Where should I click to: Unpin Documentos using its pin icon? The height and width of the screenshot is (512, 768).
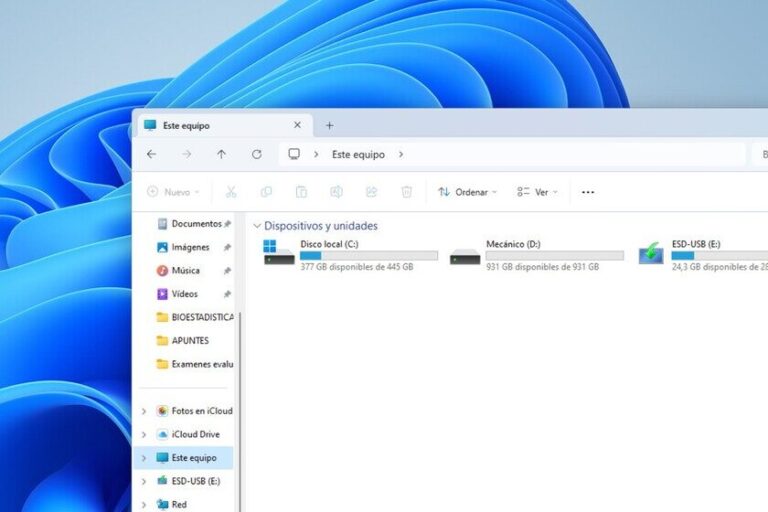point(227,224)
